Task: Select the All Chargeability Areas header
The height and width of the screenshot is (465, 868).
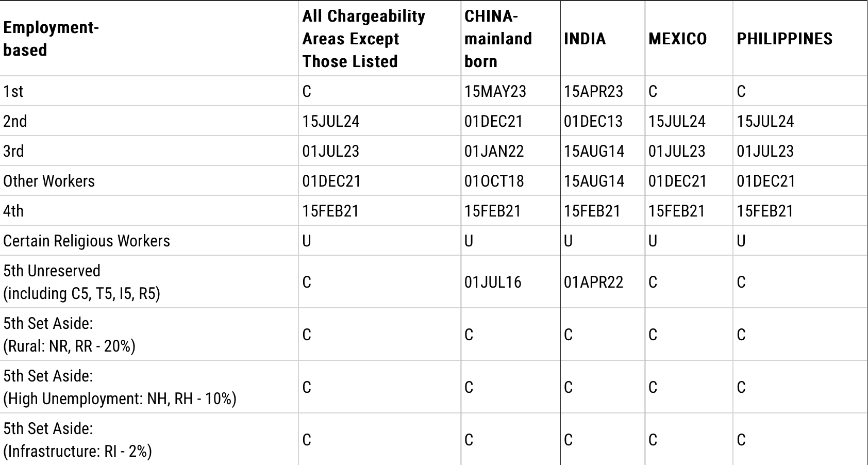Action: pos(363,39)
